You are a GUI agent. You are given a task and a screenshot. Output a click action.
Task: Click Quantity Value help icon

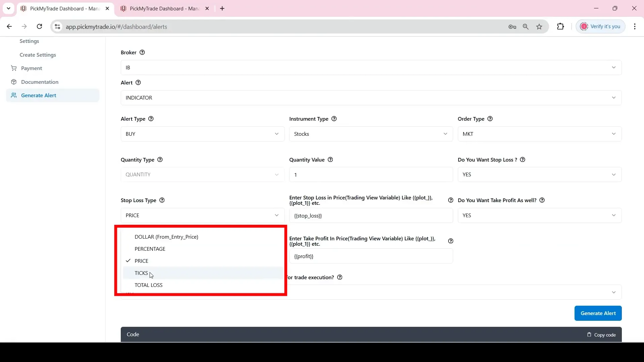coord(330,160)
